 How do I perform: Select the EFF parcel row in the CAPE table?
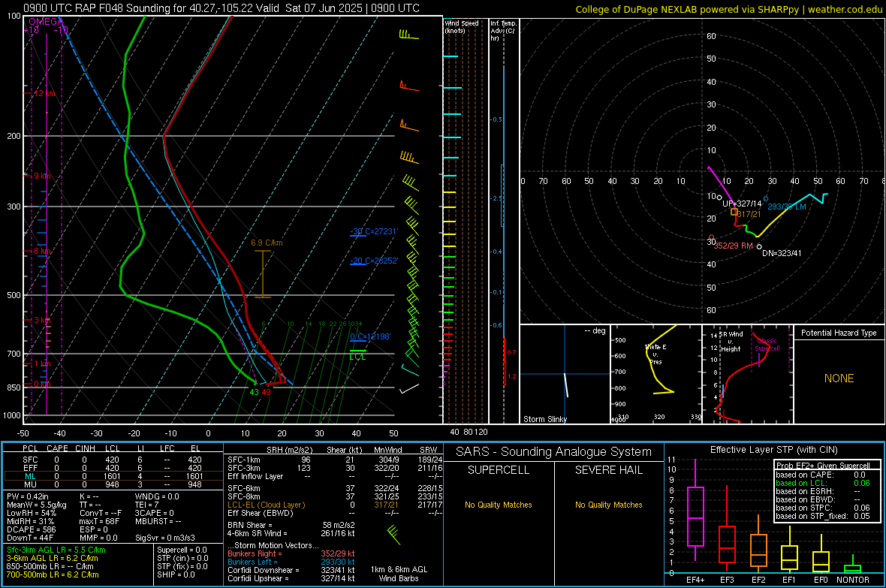113,468
